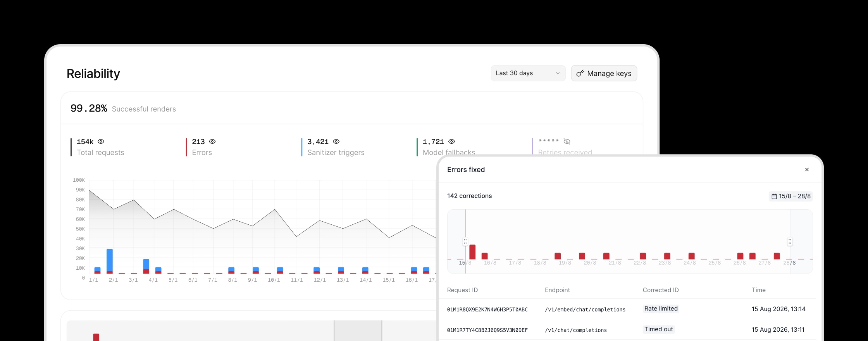This screenshot has width=868, height=341.
Task: Click the tall blue bar at 2/1
Action: [x=110, y=260]
